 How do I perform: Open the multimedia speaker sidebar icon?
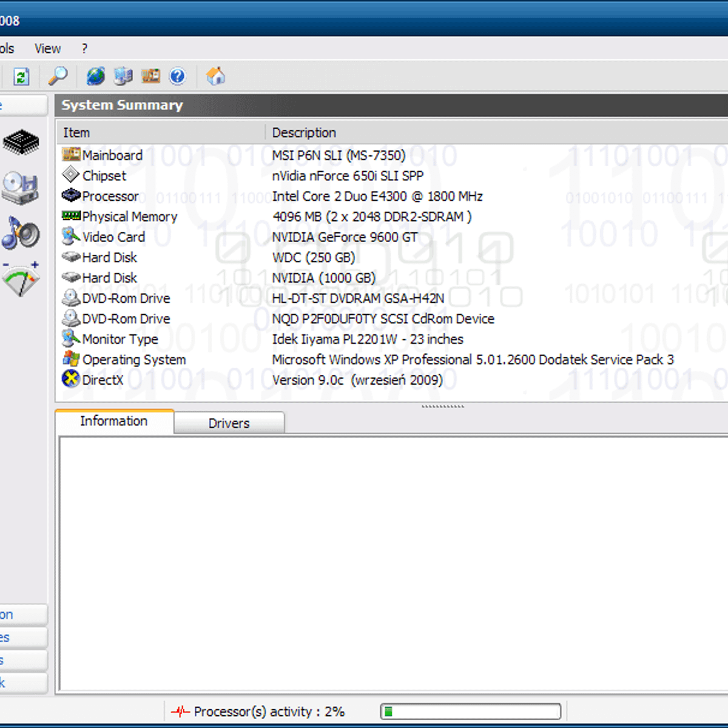21,234
